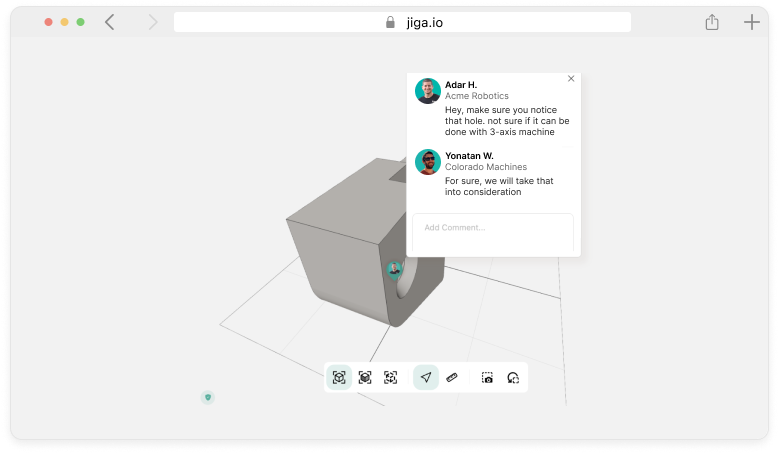
Task: Open Adar H.'s profile avatar
Action: (428, 91)
